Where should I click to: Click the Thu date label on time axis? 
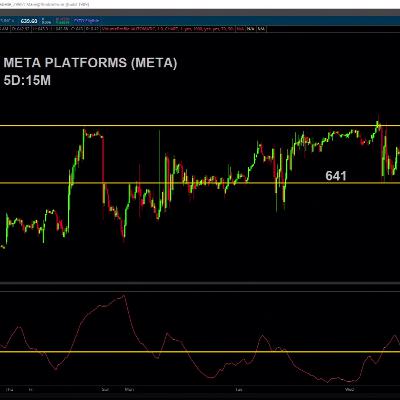pyautogui.click(x=9, y=389)
